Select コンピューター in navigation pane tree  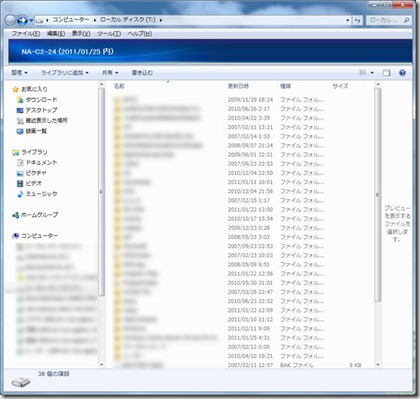(x=39, y=236)
